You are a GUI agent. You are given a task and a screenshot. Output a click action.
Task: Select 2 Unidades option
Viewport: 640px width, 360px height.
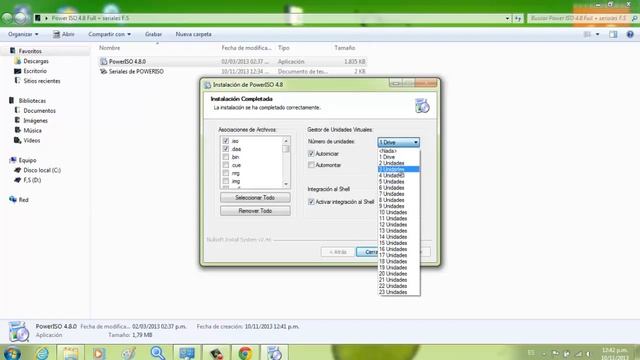click(399, 163)
